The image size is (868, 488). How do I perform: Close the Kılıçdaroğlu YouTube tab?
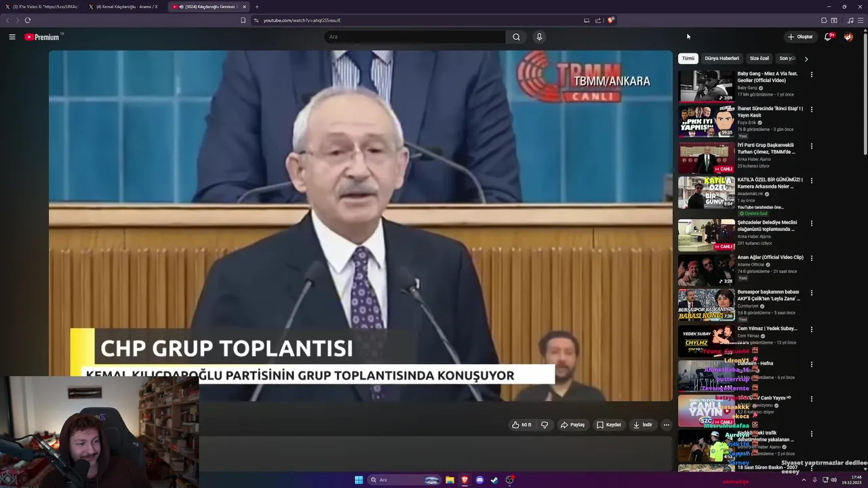pyautogui.click(x=245, y=7)
